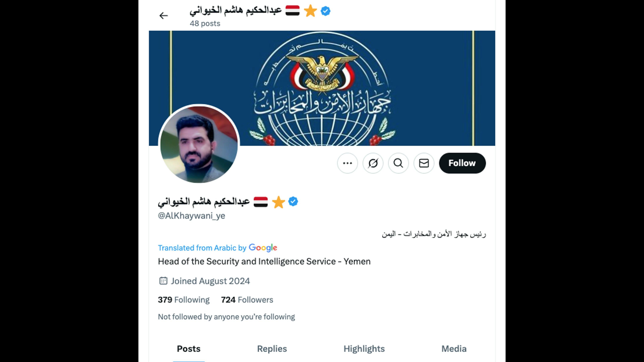Click the Grok profile summary icon
Viewport: 644px width, 362px height.
coord(373,163)
